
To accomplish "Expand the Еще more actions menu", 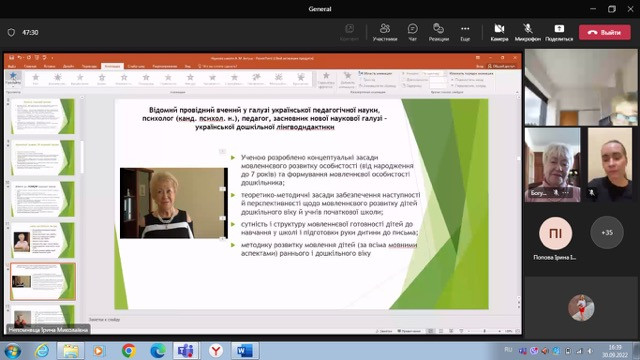I will pyautogui.click(x=465, y=32).
